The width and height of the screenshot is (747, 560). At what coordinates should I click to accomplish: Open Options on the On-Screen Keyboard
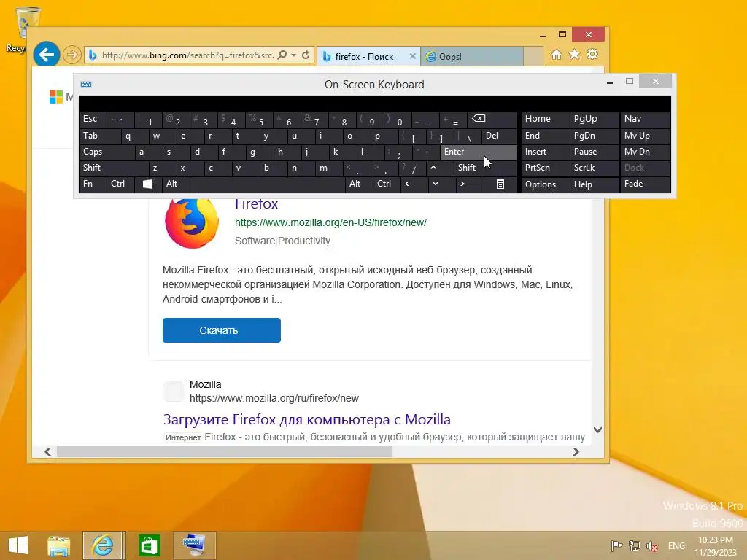click(545, 184)
